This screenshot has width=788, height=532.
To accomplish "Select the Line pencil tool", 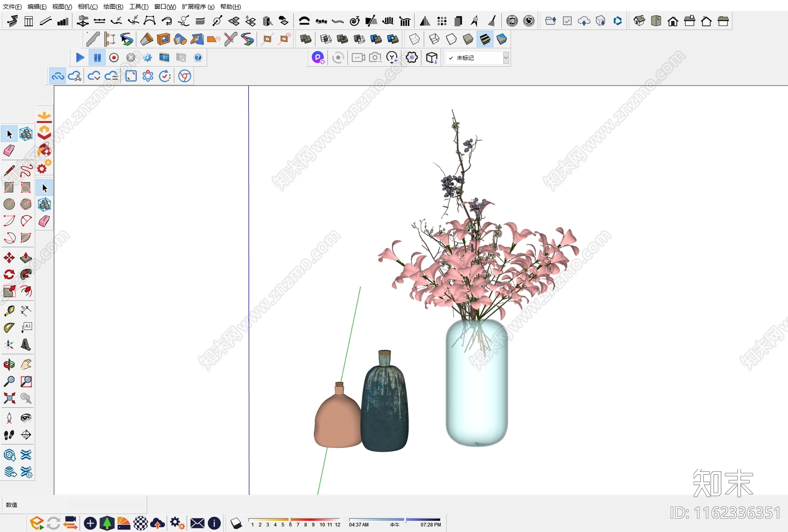I will [9, 171].
